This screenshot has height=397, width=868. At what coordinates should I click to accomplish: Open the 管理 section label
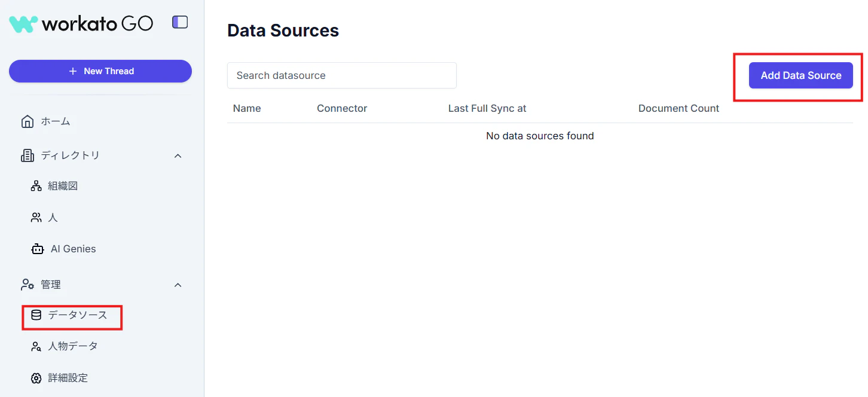(x=51, y=285)
